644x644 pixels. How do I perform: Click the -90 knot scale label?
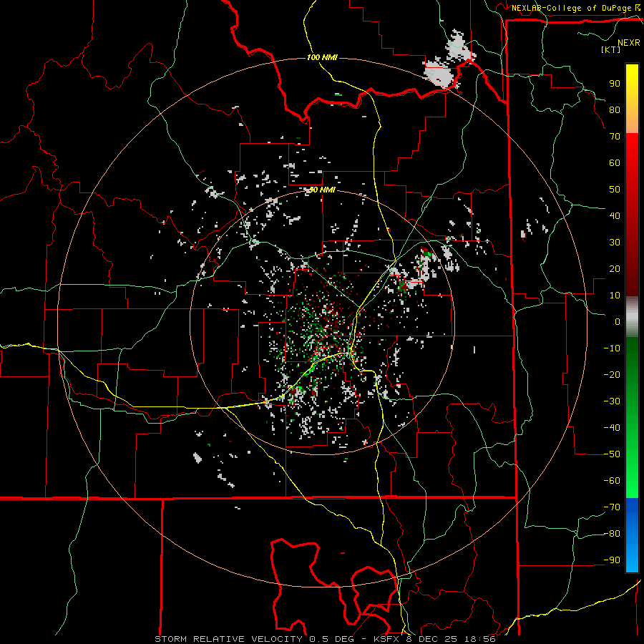pos(612,560)
